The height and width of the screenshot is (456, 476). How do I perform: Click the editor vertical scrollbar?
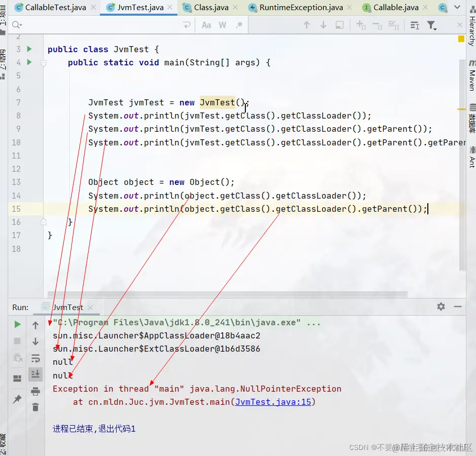(x=462, y=165)
